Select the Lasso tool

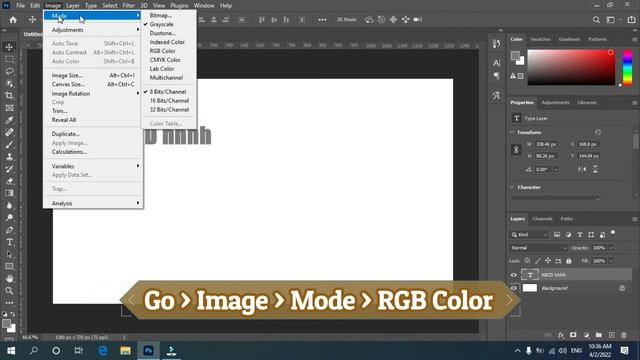pos(9,71)
